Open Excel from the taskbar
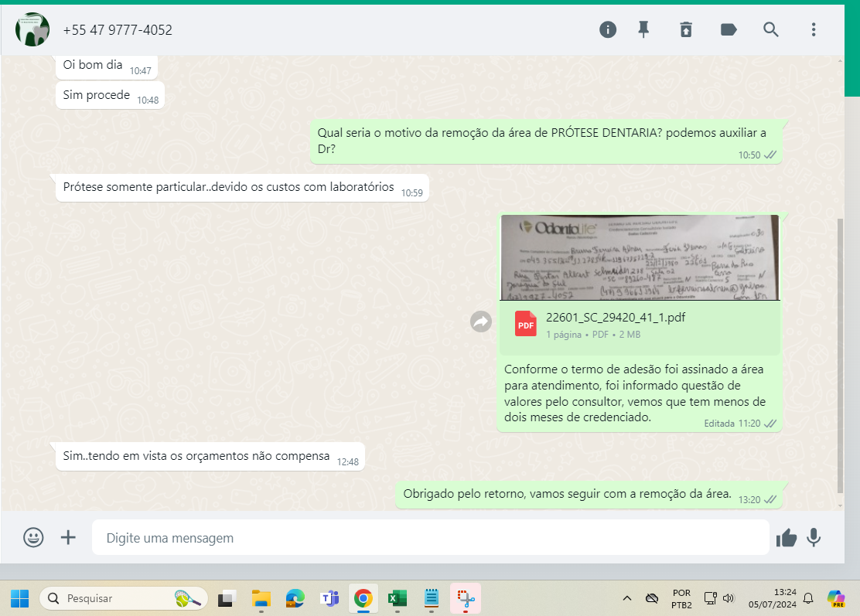 point(397,598)
